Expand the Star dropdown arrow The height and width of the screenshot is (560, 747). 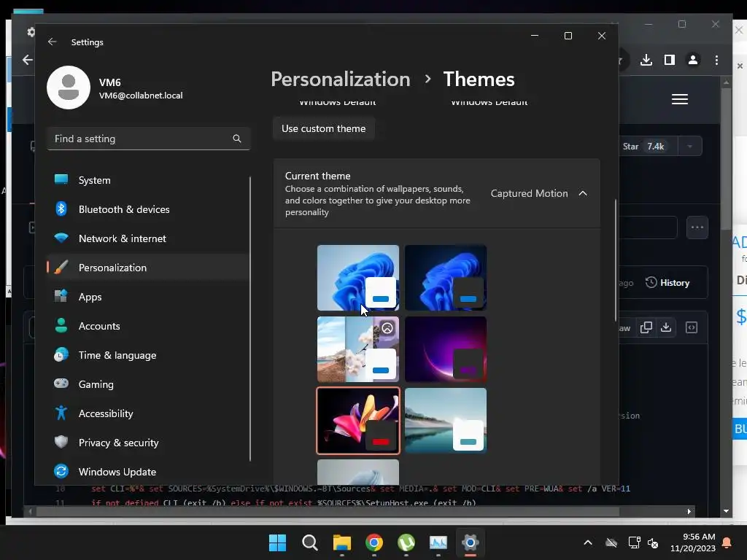pyautogui.click(x=689, y=146)
